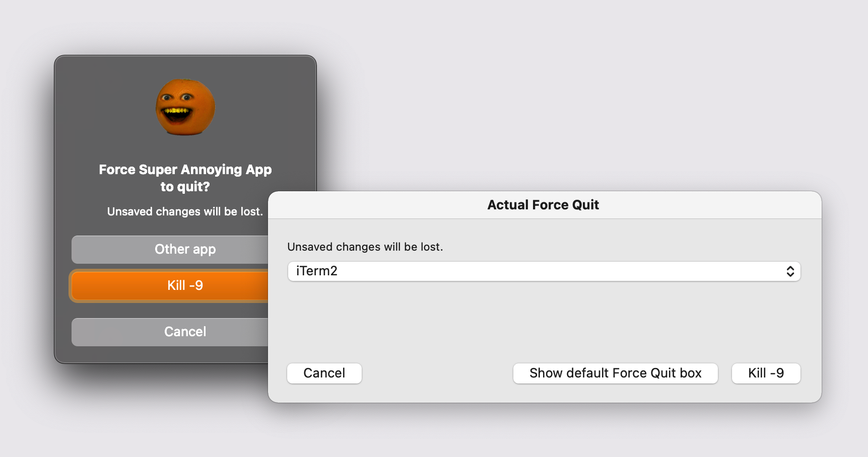Click the warning label above the iTerm2 dropdown
868x457 pixels.
pos(365,247)
